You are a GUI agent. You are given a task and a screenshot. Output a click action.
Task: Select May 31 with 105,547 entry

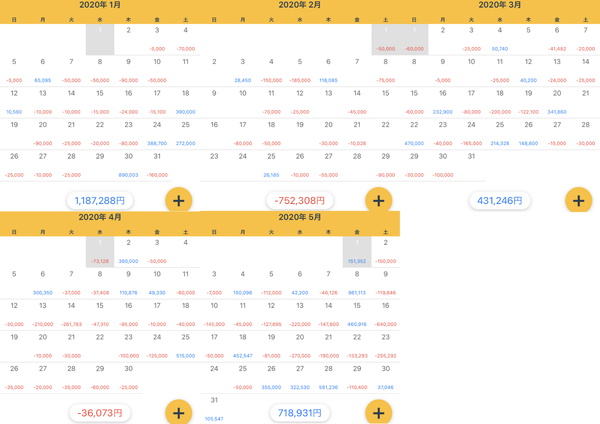click(x=214, y=409)
